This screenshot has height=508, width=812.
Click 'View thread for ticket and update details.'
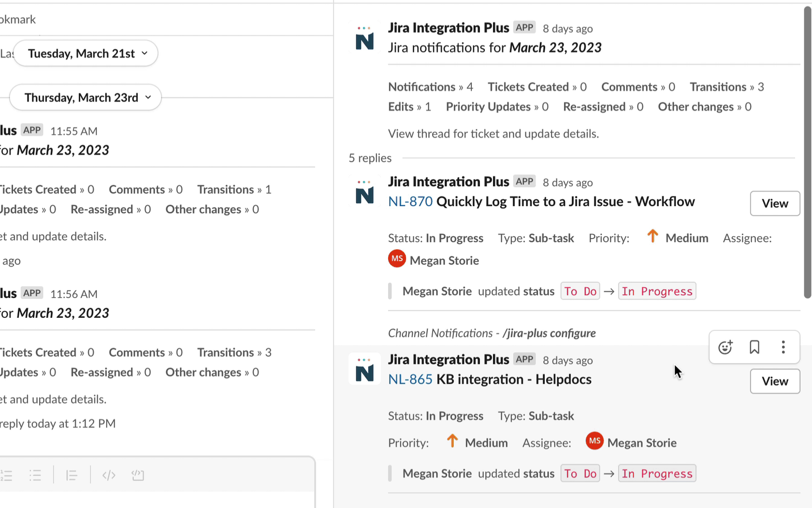(x=493, y=134)
